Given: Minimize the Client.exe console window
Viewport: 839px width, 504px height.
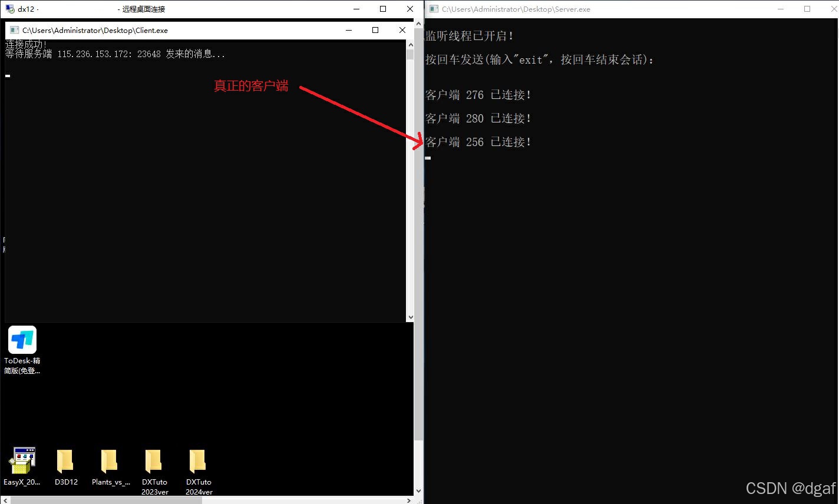Looking at the screenshot, I should [x=349, y=30].
